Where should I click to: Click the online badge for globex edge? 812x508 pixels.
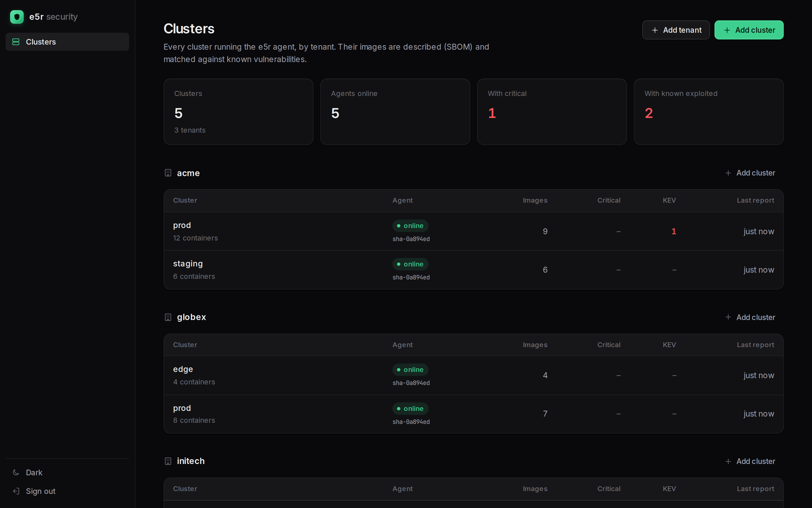coord(410,370)
